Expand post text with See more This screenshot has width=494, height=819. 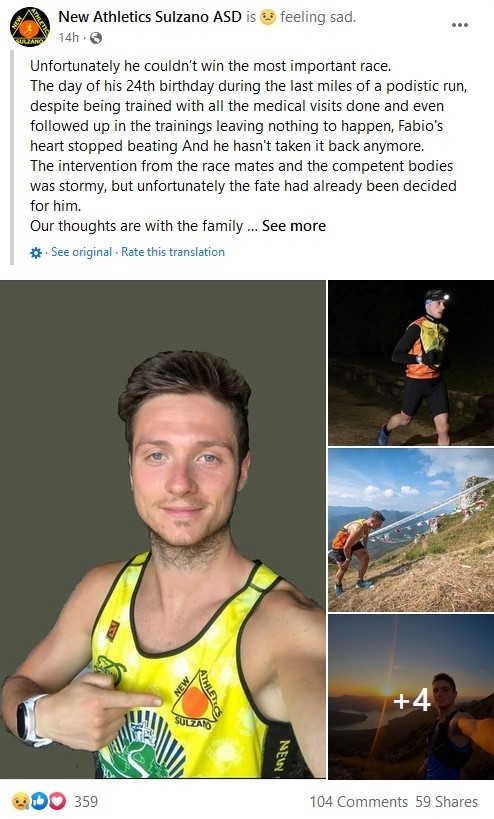pos(294,226)
